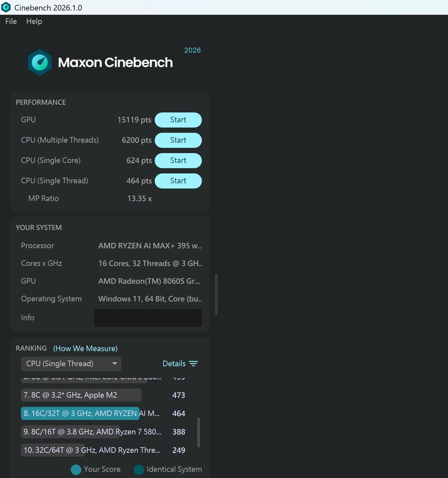Click the Cinebench app icon in the title bar
448x478 pixels.
[x=6, y=7]
